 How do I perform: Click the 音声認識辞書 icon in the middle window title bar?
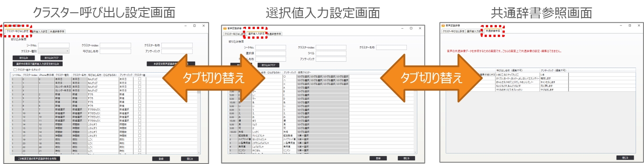[x=225, y=28]
